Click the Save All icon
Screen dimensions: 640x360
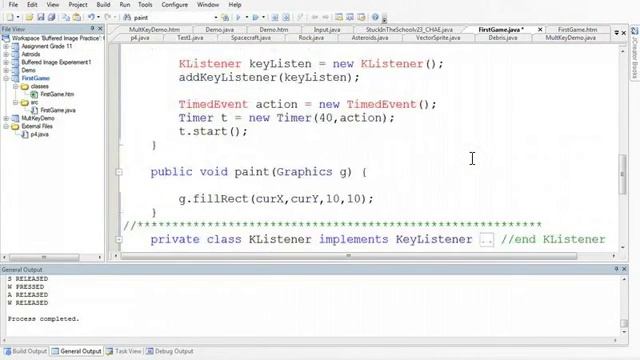[51, 17]
